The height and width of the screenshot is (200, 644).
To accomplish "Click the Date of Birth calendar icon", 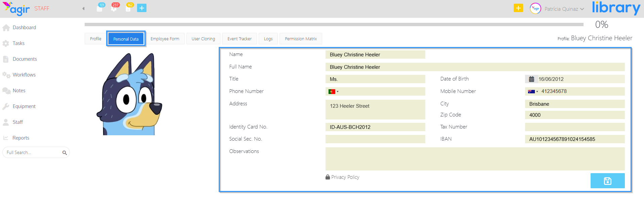I will tap(531, 79).
